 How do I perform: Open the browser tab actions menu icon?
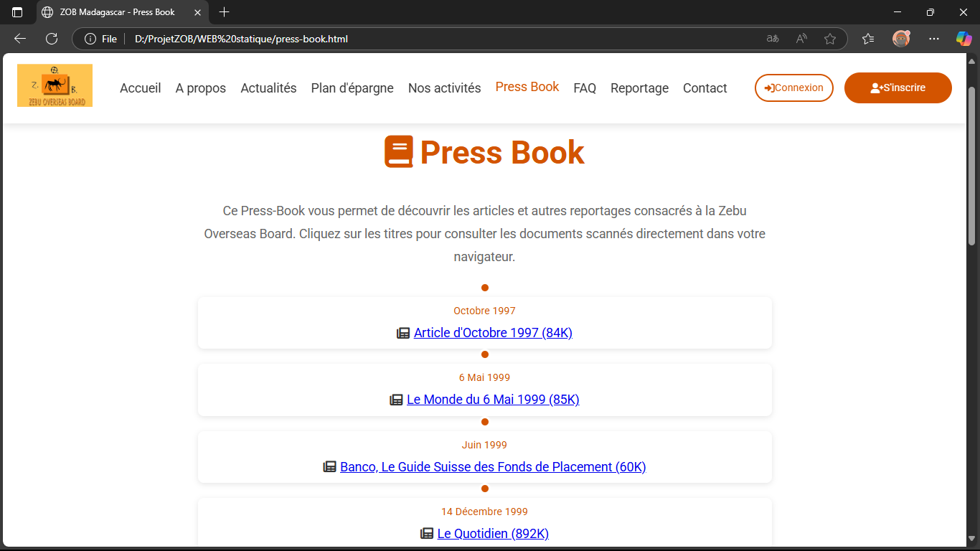[x=17, y=12]
